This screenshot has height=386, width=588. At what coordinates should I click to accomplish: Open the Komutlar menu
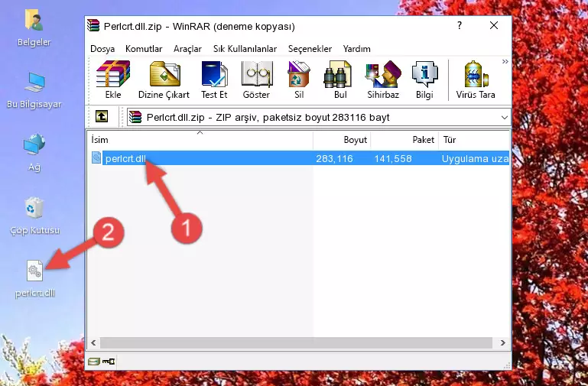pos(144,49)
